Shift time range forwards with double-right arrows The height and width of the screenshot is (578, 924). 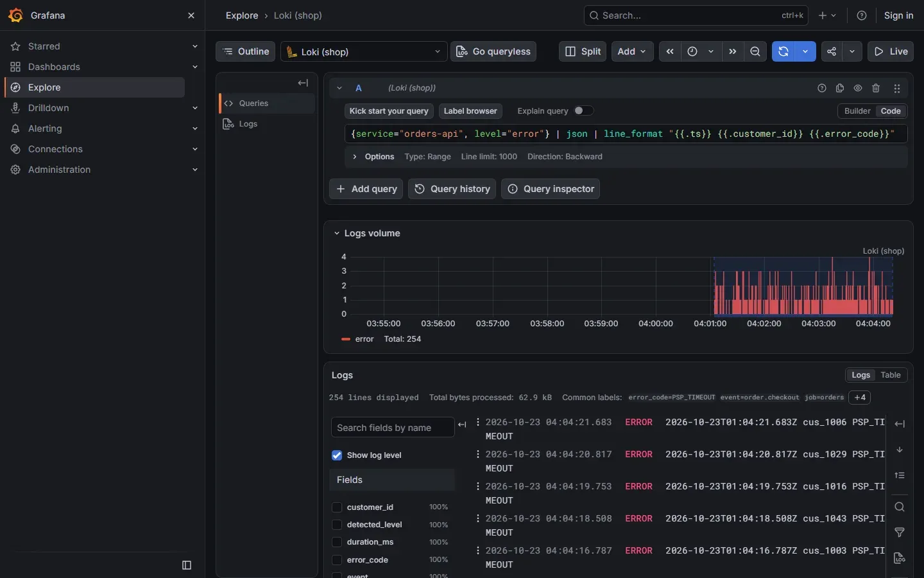point(733,51)
